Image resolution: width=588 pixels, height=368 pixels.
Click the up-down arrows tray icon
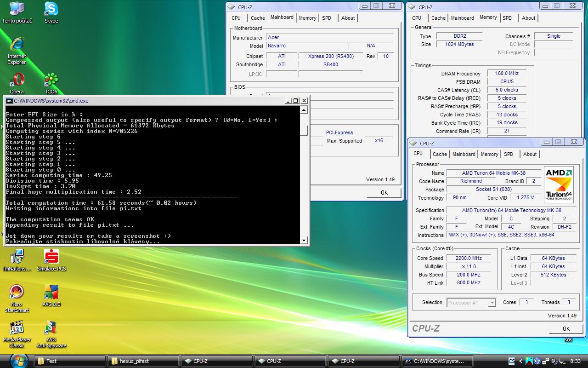(546, 361)
